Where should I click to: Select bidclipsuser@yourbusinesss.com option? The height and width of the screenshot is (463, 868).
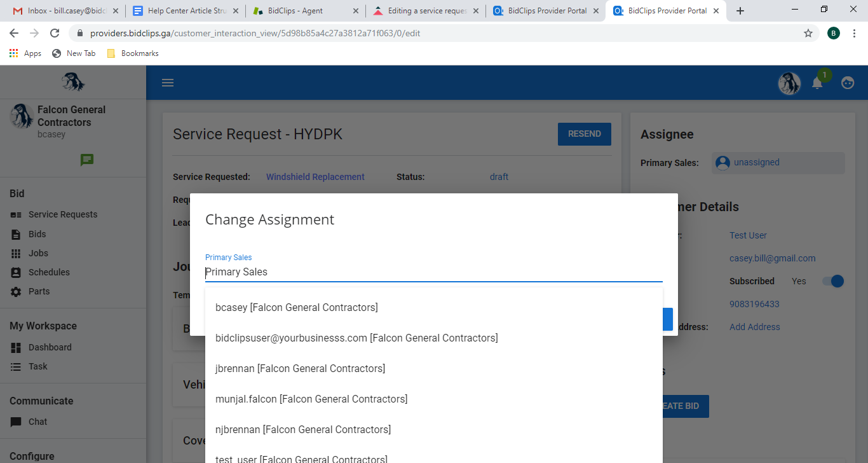[434, 338]
